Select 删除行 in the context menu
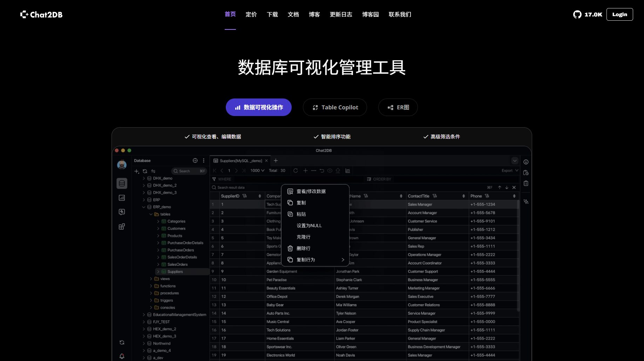This screenshot has width=644, height=361. [304, 248]
